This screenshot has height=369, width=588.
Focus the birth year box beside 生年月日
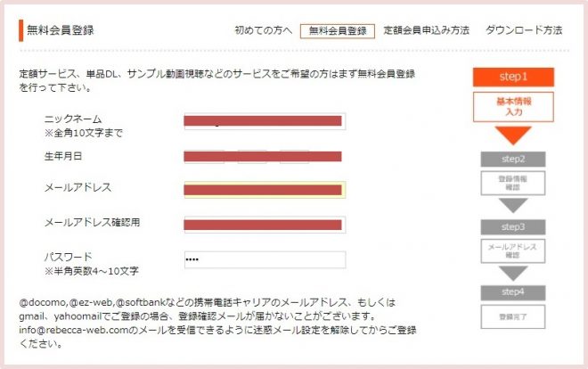click(x=204, y=157)
